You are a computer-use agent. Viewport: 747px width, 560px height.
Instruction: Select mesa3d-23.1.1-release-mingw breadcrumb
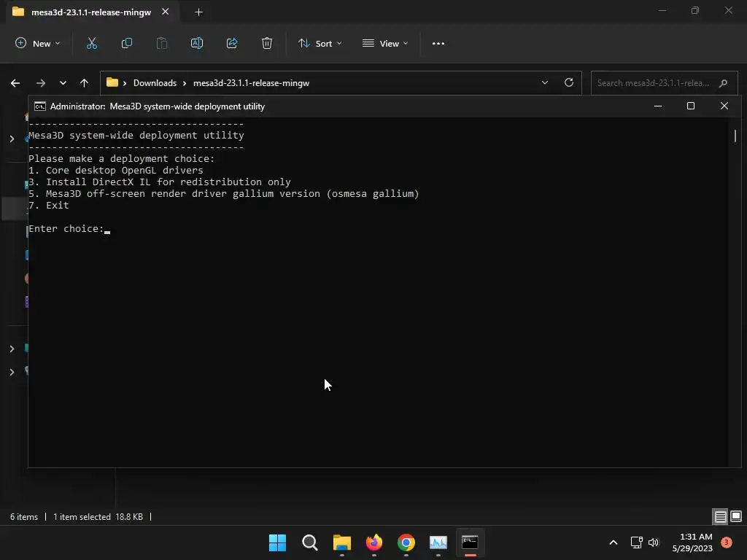point(251,83)
